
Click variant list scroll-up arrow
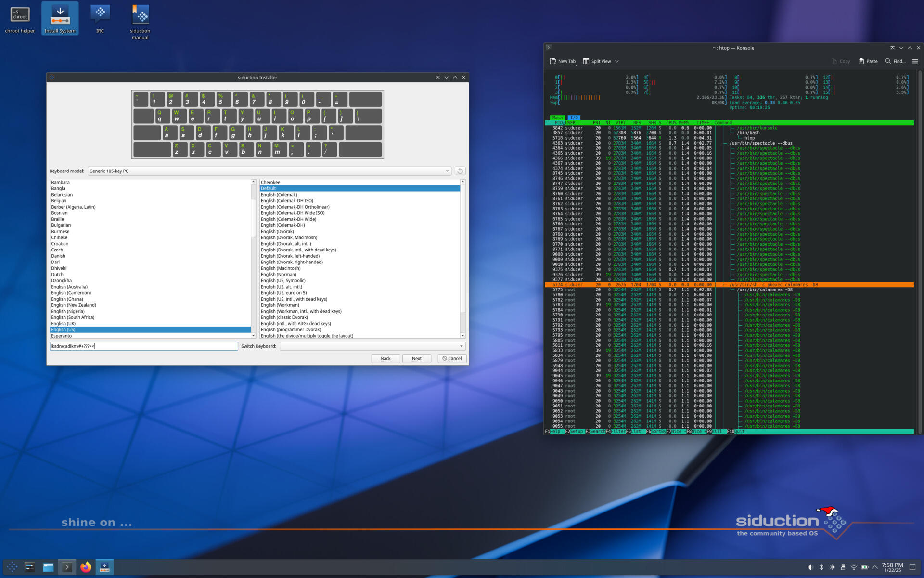pyautogui.click(x=462, y=182)
